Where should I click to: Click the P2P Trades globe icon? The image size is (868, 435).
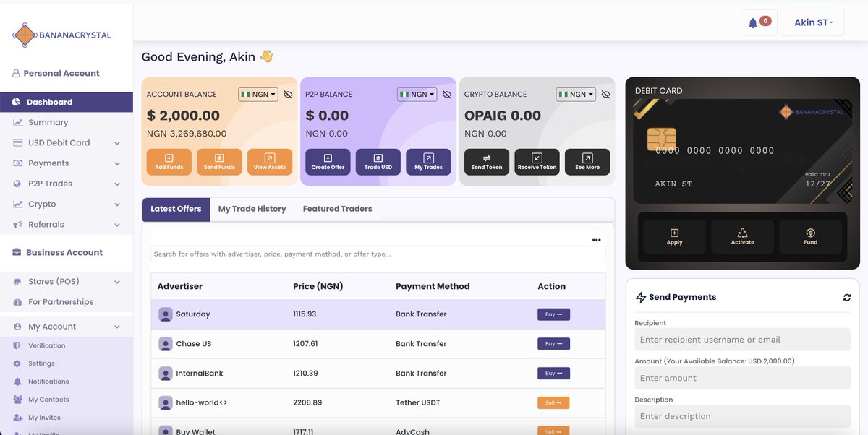pos(17,184)
